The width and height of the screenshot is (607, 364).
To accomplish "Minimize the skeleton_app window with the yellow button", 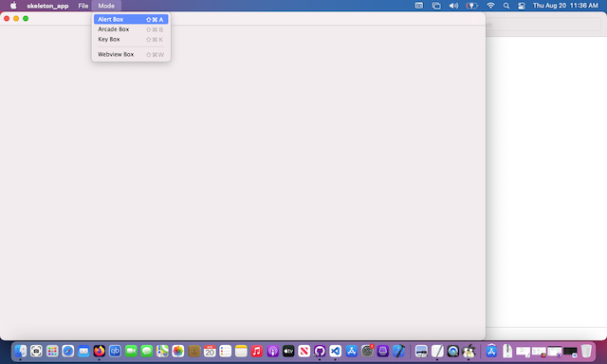I will (x=16, y=19).
